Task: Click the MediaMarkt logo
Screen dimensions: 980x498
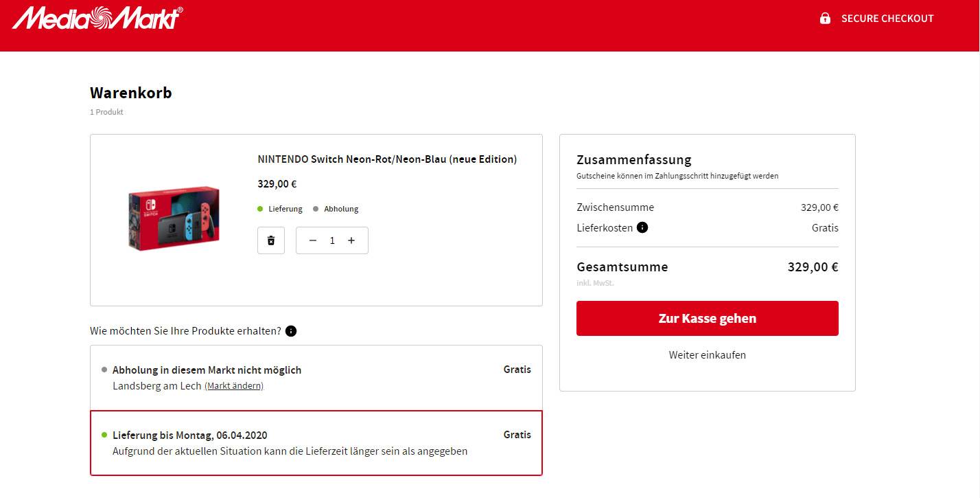Action: click(x=97, y=19)
